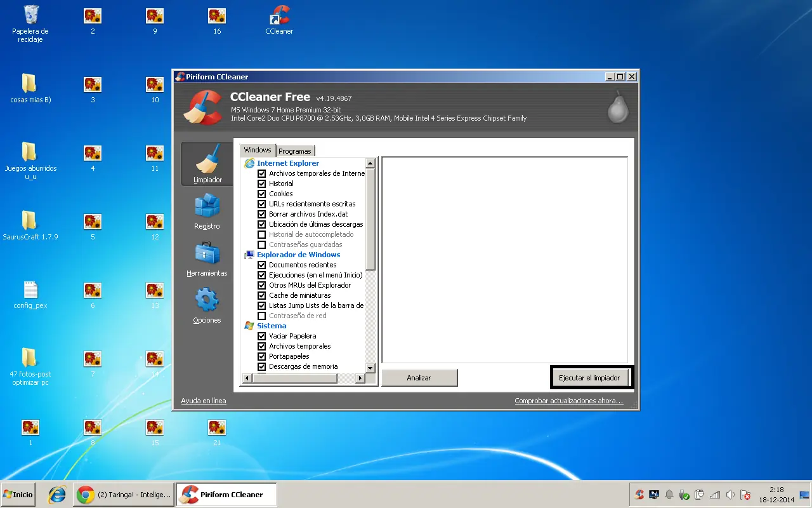Viewport: 812px width, 508px height.
Task: Open the Inicio start menu
Action: (18, 495)
